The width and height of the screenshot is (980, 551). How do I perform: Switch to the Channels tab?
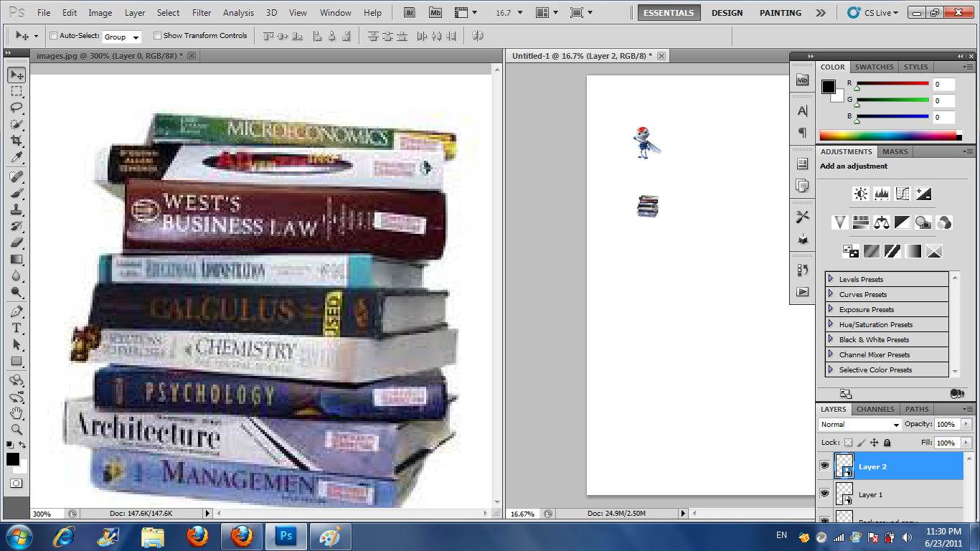point(875,409)
